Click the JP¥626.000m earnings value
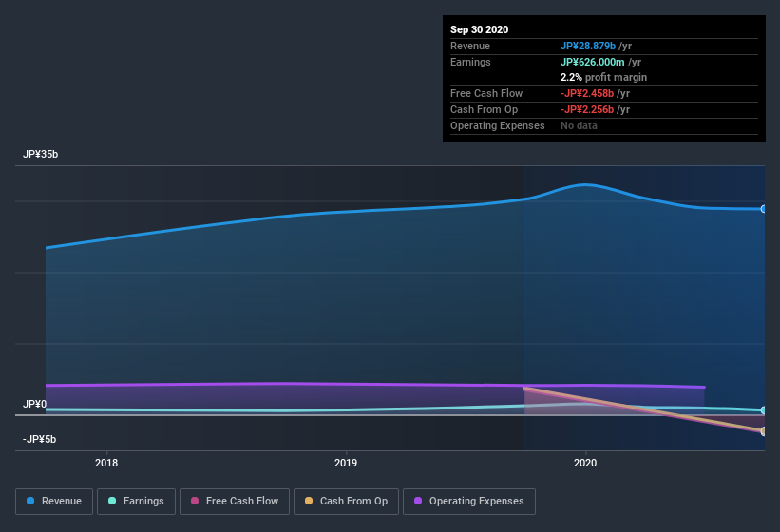This screenshot has height=532, width=780. tap(593, 62)
